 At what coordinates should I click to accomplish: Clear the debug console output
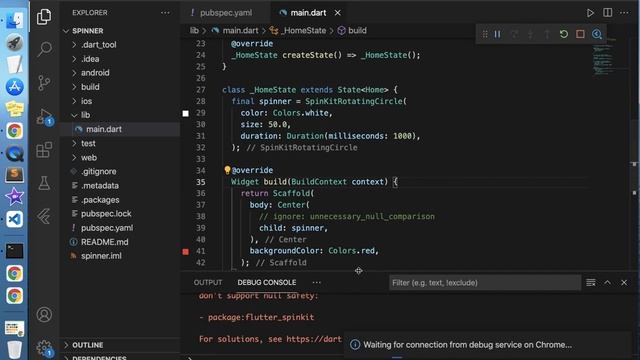coord(591,282)
